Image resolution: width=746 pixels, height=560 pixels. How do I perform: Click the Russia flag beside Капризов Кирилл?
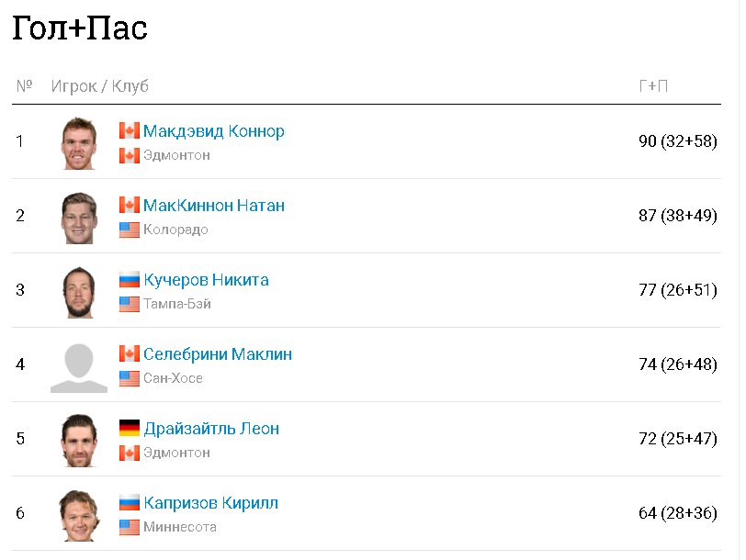tap(129, 502)
